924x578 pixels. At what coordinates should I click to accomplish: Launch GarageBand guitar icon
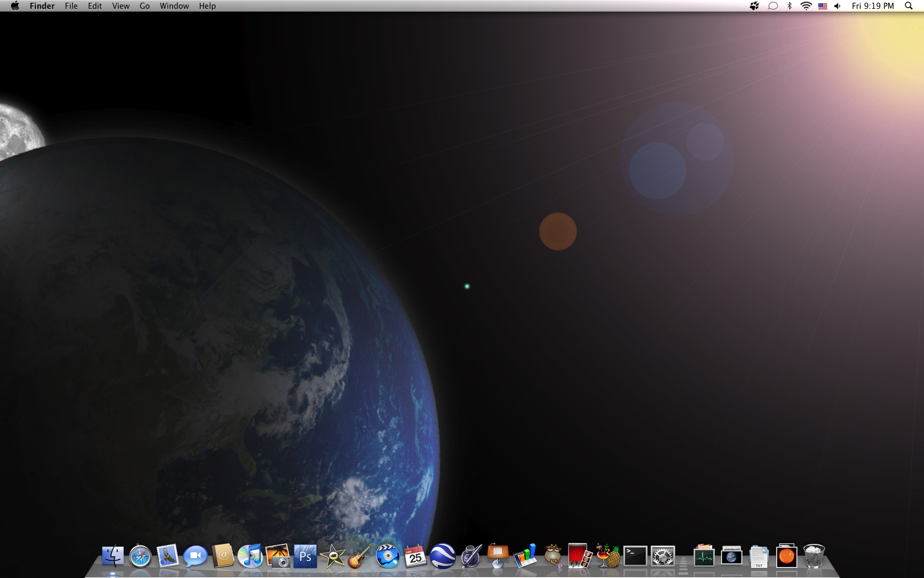[x=360, y=556]
